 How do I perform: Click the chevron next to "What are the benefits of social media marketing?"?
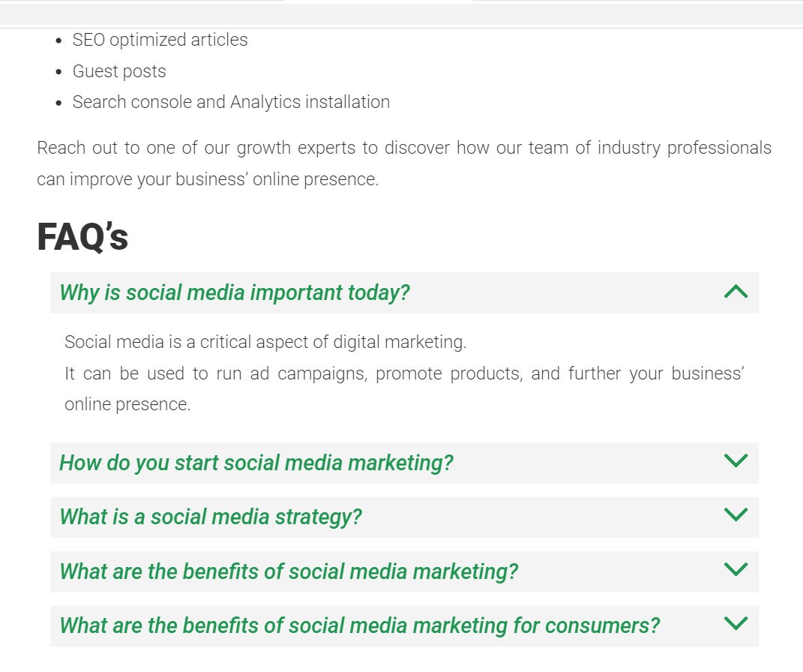736,569
